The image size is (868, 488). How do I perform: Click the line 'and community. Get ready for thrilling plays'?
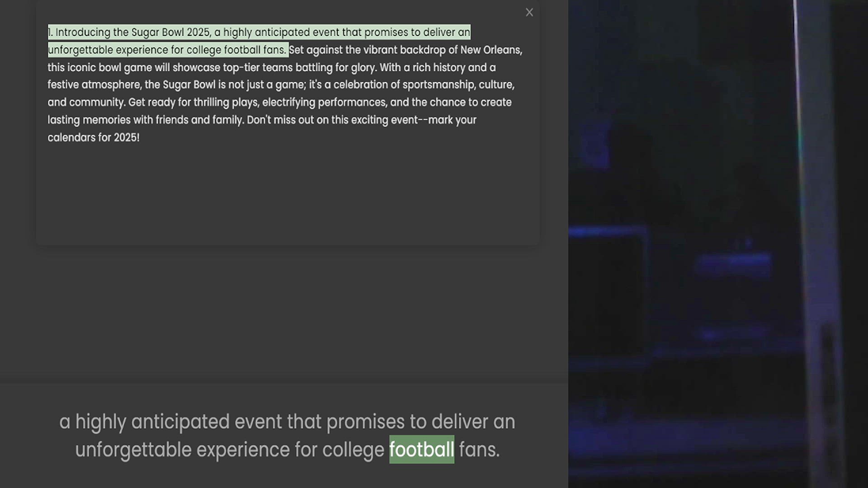coord(279,103)
